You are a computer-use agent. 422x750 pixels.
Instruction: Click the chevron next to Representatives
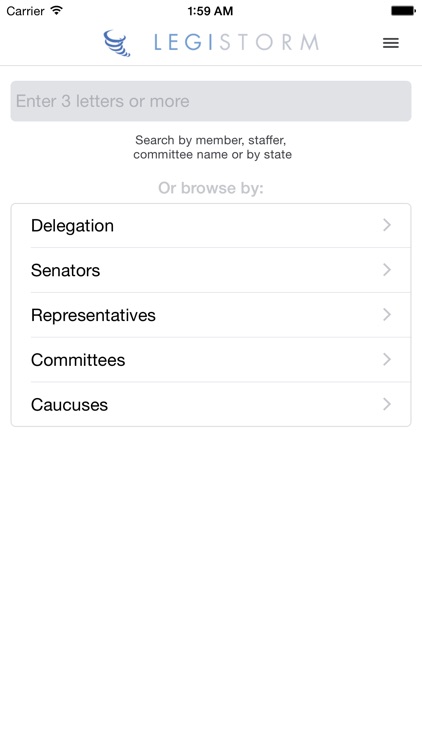click(387, 314)
